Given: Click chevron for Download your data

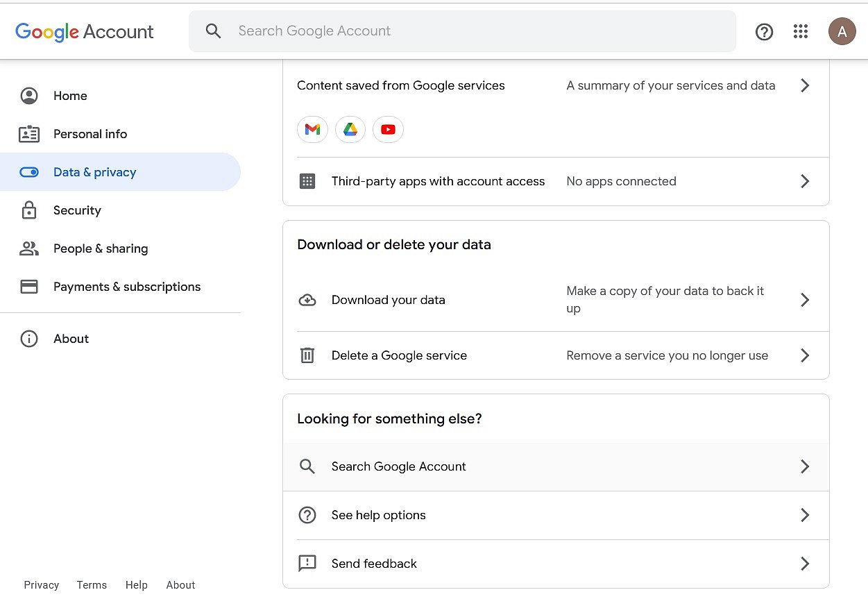Looking at the screenshot, I should coord(805,300).
